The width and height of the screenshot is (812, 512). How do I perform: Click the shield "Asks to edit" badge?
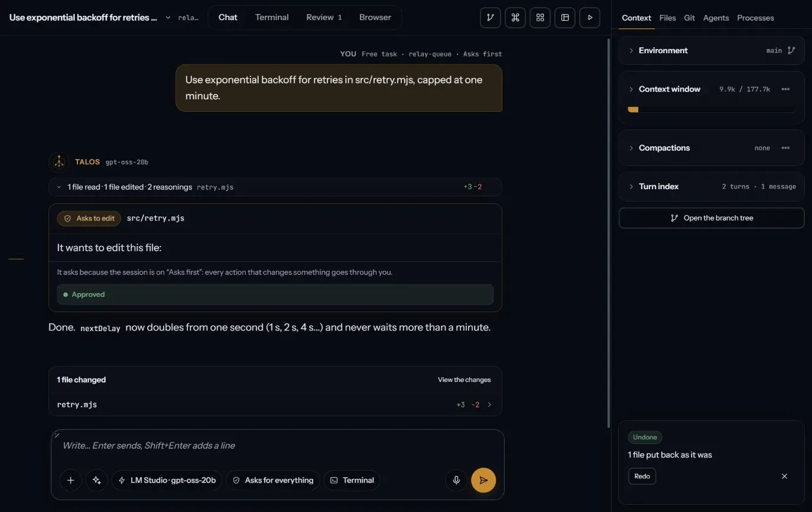pyautogui.click(x=89, y=218)
